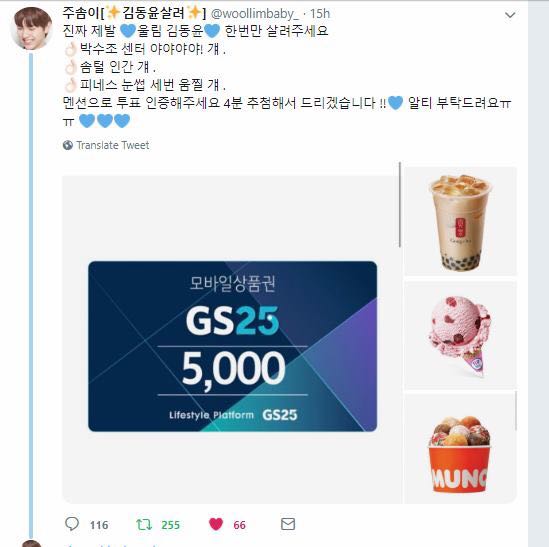Click the 15h tweet timestamp

(x=320, y=14)
